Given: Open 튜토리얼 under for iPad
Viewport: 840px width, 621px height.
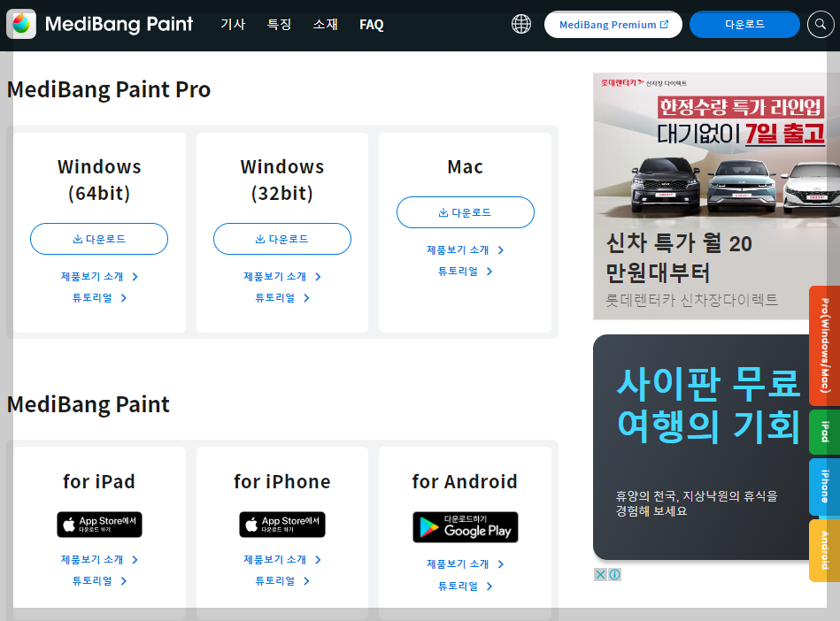Looking at the screenshot, I should pos(99,581).
